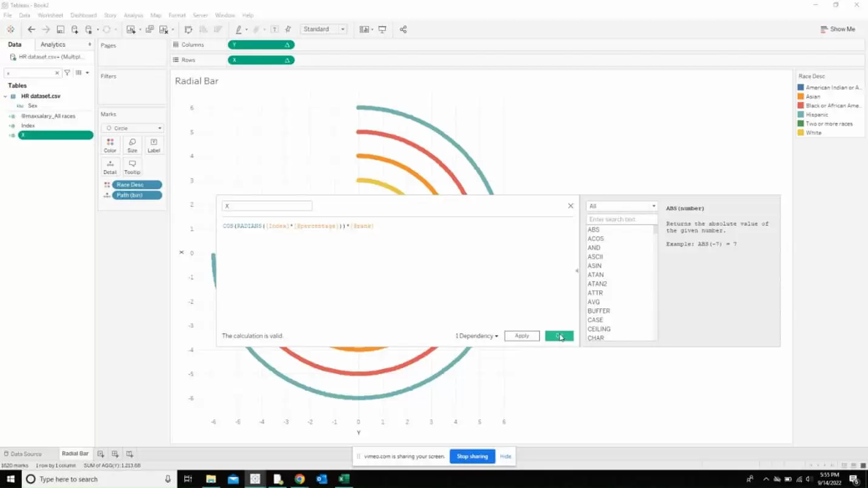Screen dimensions: 868x488
Task: Open the Data pane tab options arrow
Action: (x=90, y=44)
